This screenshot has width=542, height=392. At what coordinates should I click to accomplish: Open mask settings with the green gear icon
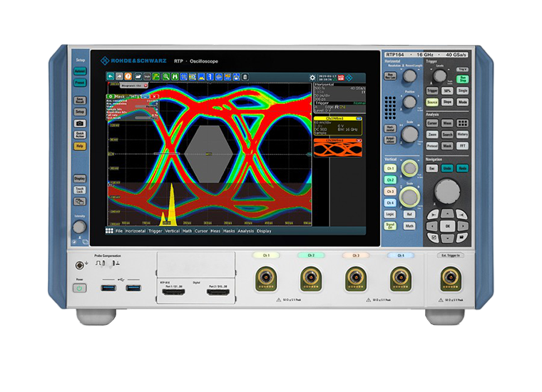(x=111, y=96)
